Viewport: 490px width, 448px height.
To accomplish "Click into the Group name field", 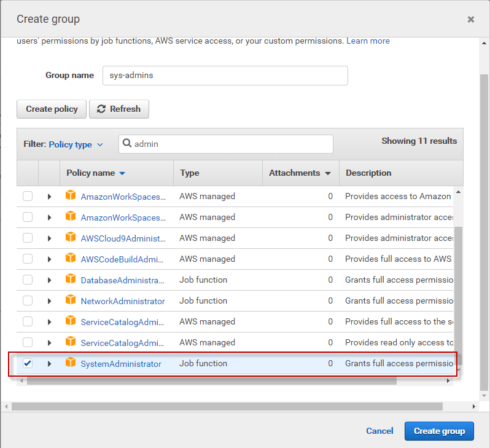I will 225,76.
